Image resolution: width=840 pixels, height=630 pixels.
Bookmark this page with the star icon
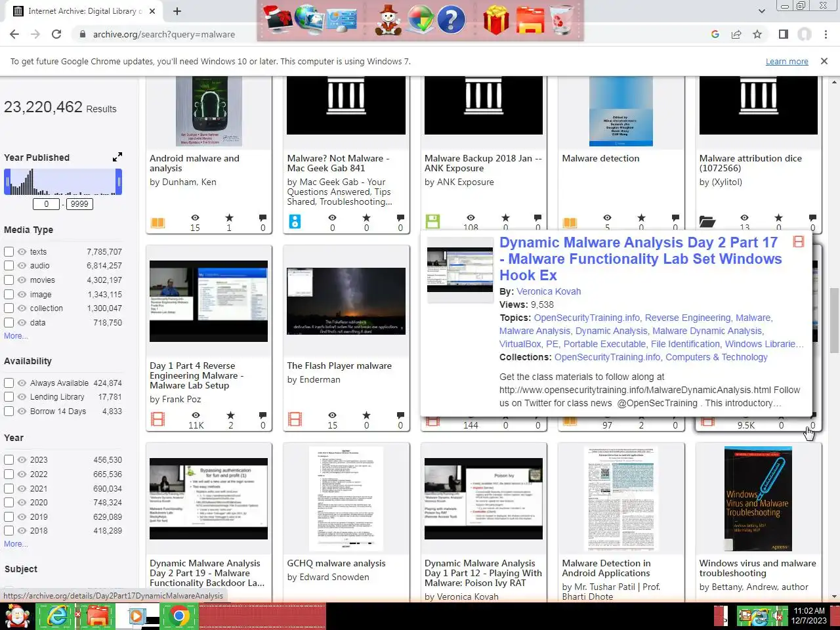757,34
